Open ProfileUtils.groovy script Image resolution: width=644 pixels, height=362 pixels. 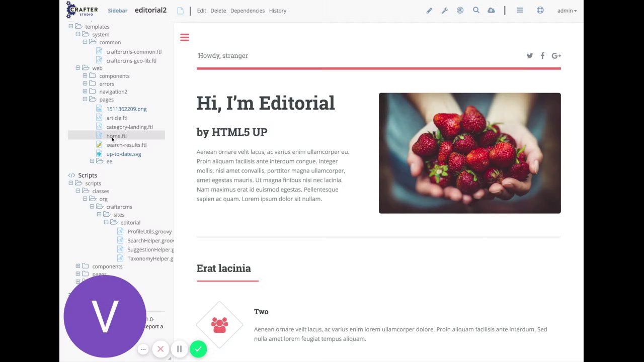click(x=149, y=232)
